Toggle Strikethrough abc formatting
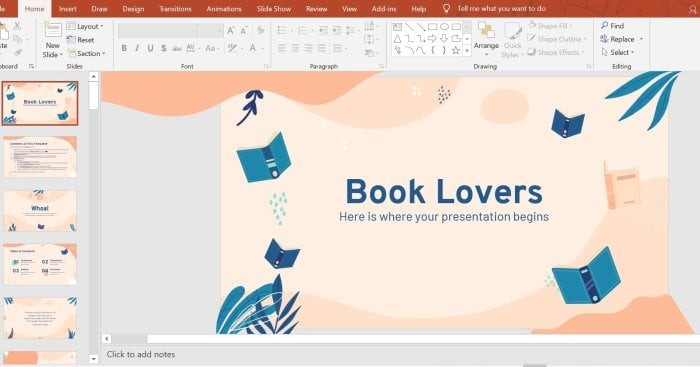Screen dimensions: 700x367 (177, 48)
